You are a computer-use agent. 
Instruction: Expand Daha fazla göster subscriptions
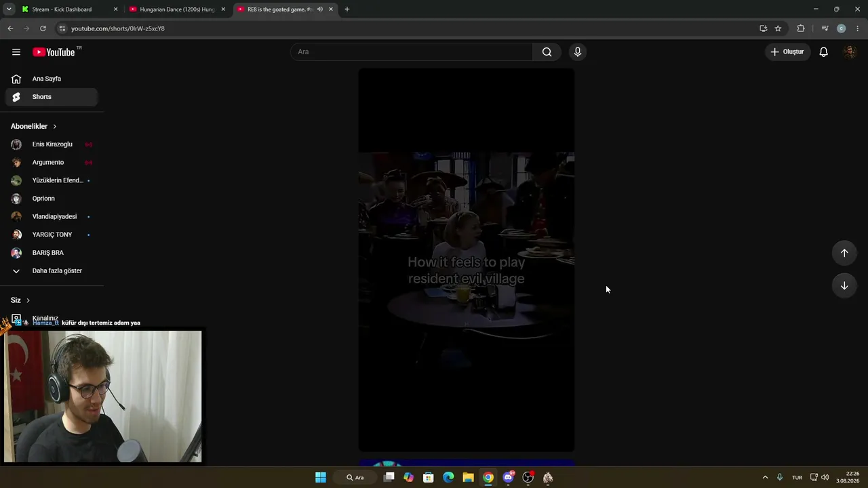click(52, 271)
